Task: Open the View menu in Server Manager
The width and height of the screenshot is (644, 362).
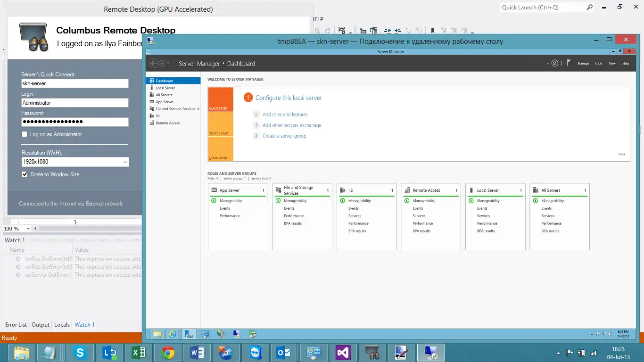Action: point(612,63)
